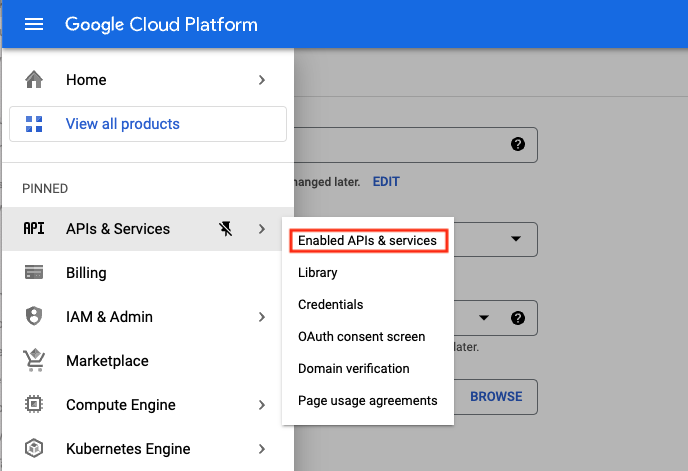
Task: Expand the Kubernetes Engine chevron
Action: click(x=262, y=449)
